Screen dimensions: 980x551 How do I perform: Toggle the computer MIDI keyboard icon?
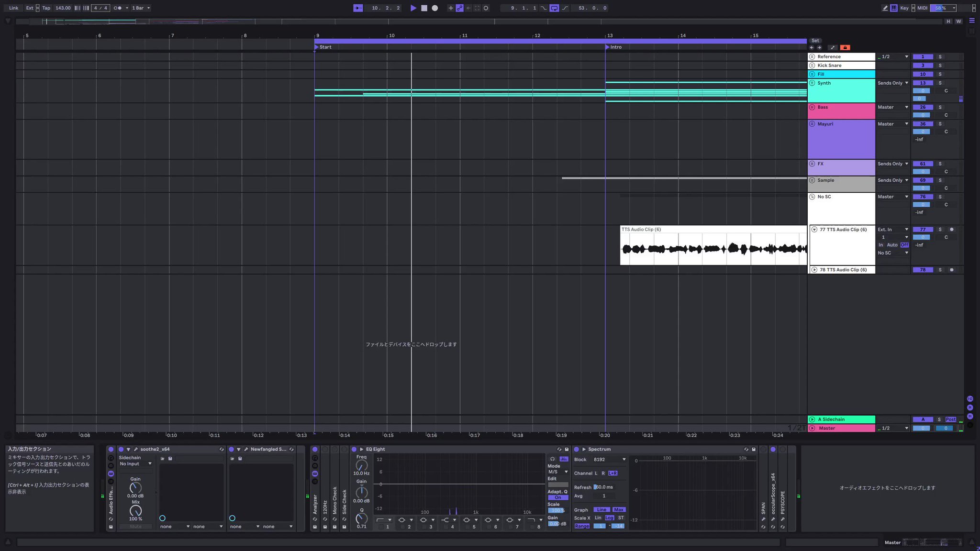(x=893, y=8)
